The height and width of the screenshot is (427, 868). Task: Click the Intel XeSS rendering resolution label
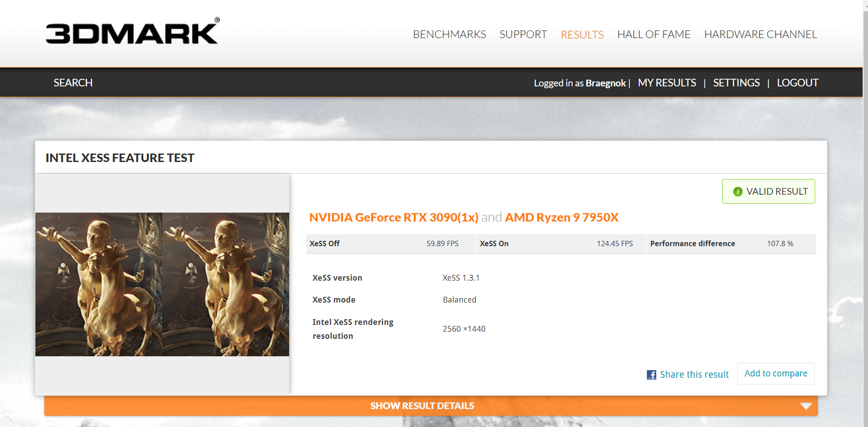[x=353, y=329]
